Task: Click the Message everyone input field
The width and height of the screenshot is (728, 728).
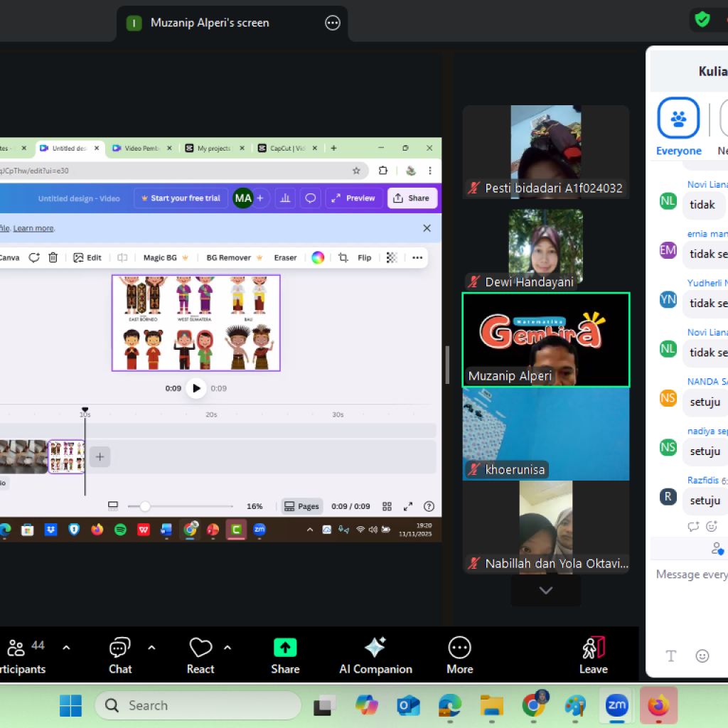Action: pos(690,574)
